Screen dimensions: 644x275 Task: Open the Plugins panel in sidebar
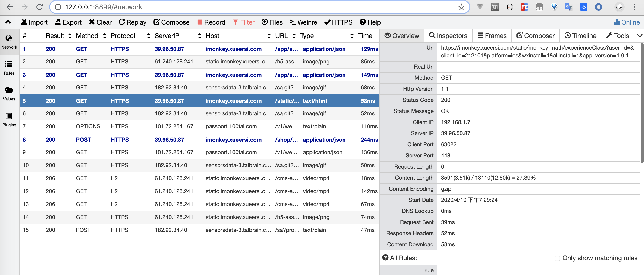click(9, 120)
